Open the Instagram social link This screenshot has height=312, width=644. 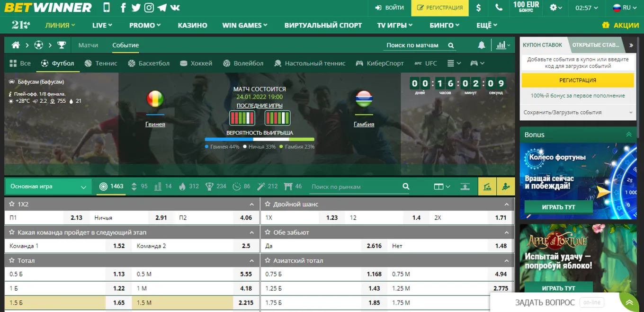tap(149, 8)
